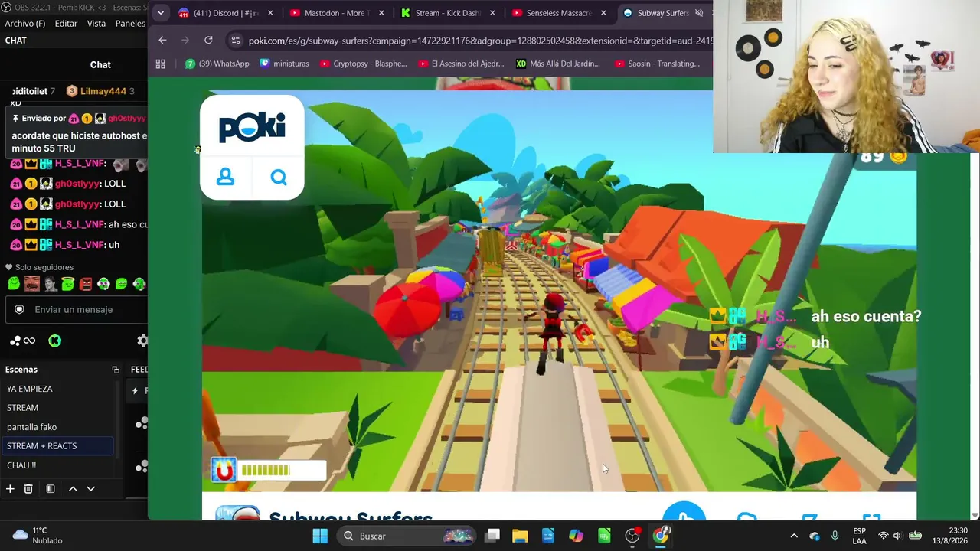Open OBS Studio from the taskbar
The height and width of the screenshot is (551, 980).
(632, 536)
